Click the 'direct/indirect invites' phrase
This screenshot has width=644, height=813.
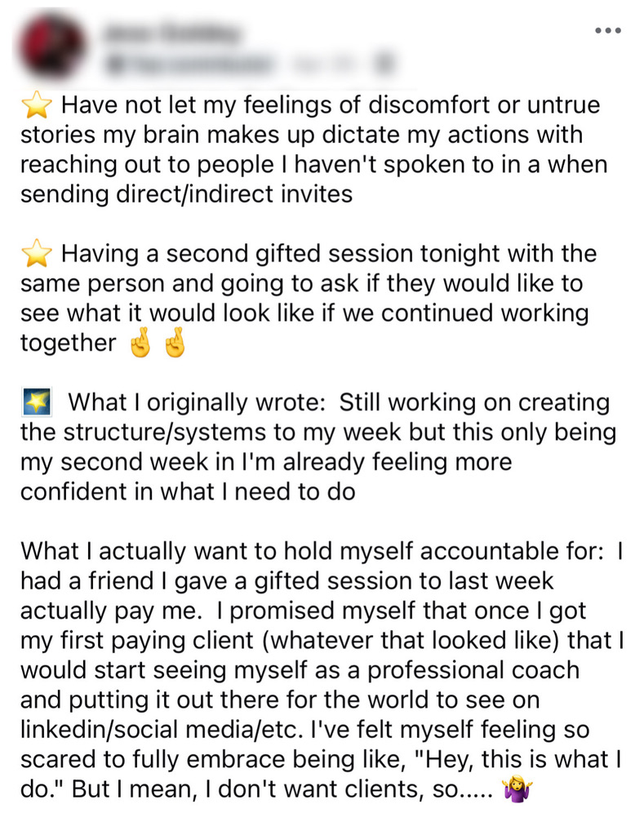[x=234, y=194]
